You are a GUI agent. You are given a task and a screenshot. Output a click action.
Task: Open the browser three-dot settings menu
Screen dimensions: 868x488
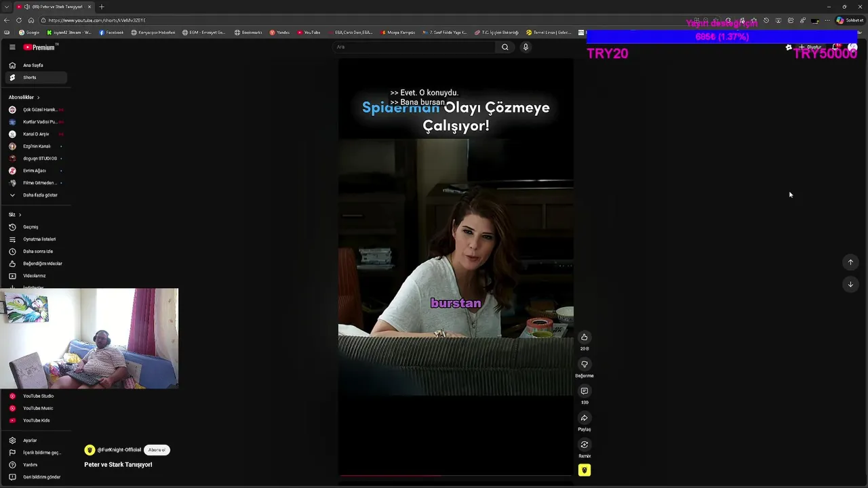[827, 20]
